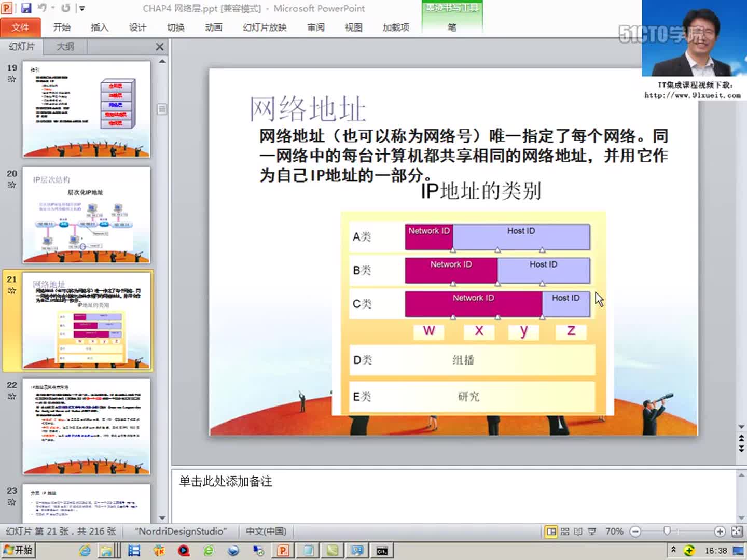Viewport: 747px width, 560px height.
Task: Switch to the 大纲 outline pane tab
Action: [x=65, y=47]
